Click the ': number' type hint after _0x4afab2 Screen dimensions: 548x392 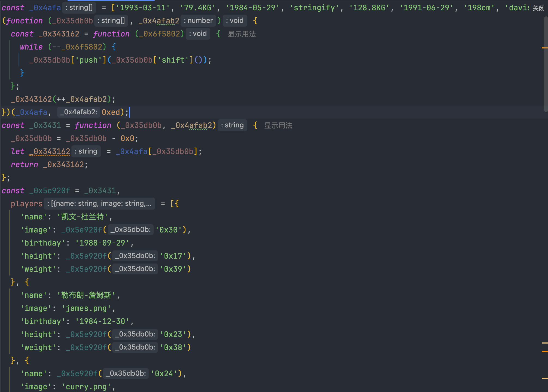coord(198,21)
